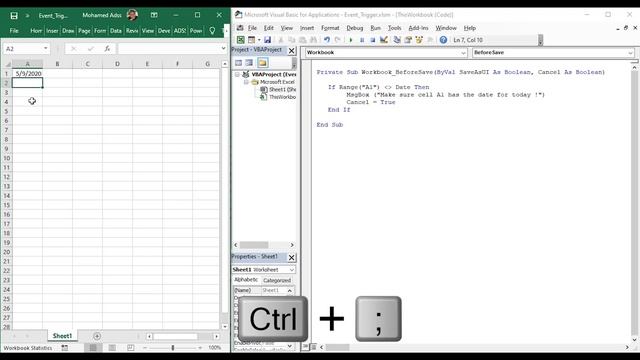Open the File tab in Excel ribbon
This screenshot has width=640, height=360.
tap(14, 31)
